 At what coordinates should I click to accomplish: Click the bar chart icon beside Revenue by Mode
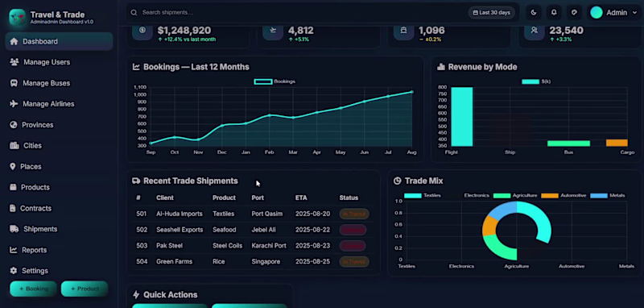(440, 67)
